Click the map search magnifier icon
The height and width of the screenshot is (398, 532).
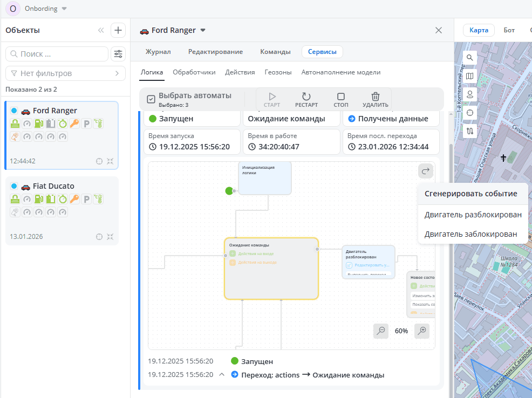coord(470,58)
